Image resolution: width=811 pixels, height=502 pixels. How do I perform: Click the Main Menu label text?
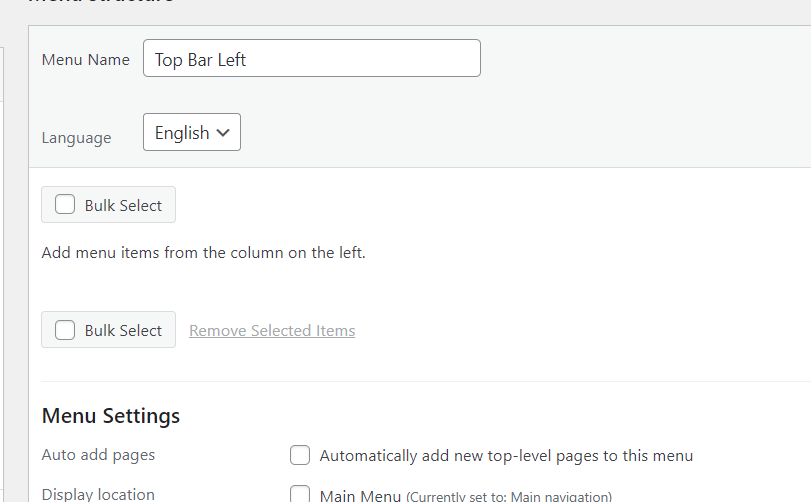(360, 495)
